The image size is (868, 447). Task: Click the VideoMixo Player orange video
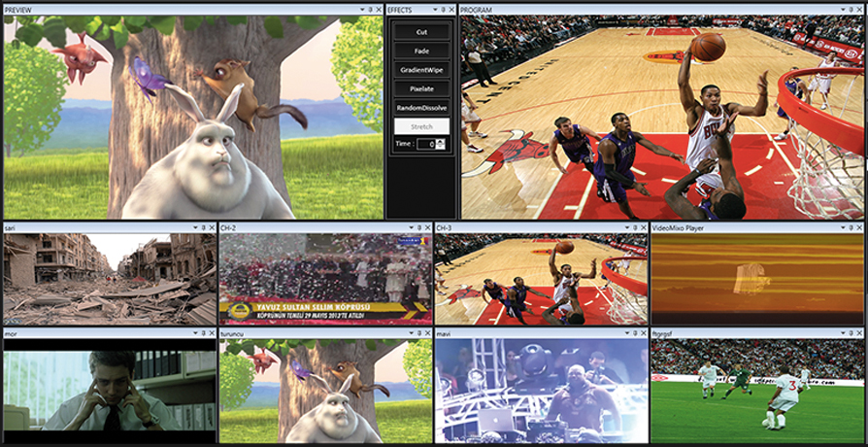(756, 279)
